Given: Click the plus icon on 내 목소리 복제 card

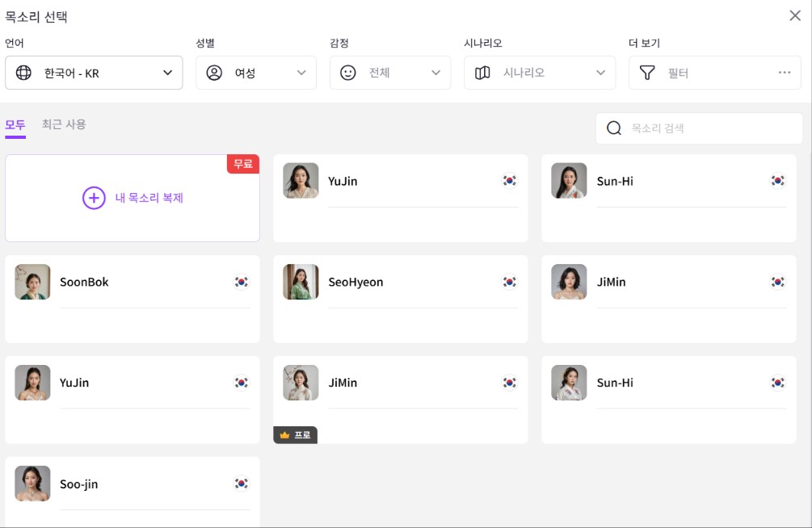Looking at the screenshot, I should pos(94,198).
